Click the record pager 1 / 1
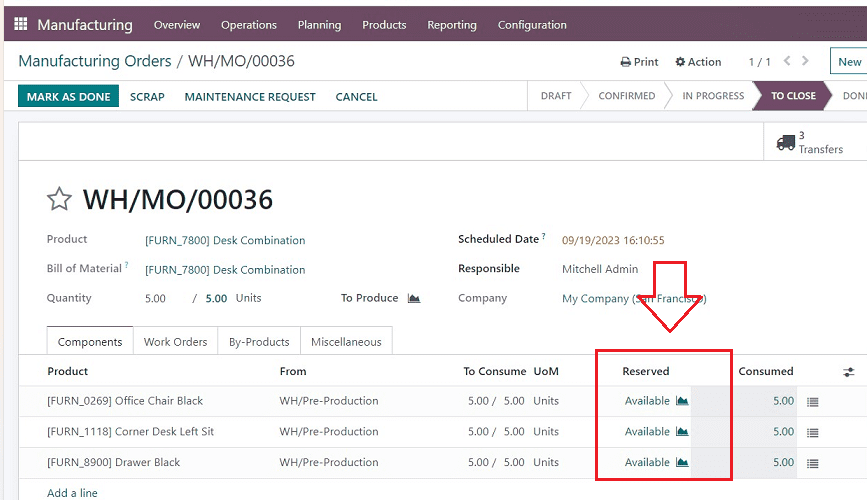Viewport: 867px width, 500px height. coord(760,62)
